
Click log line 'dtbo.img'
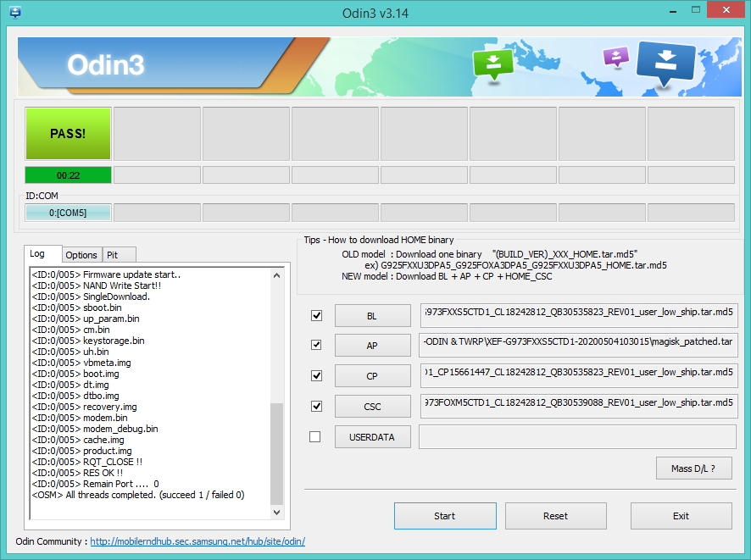(75, 396)
